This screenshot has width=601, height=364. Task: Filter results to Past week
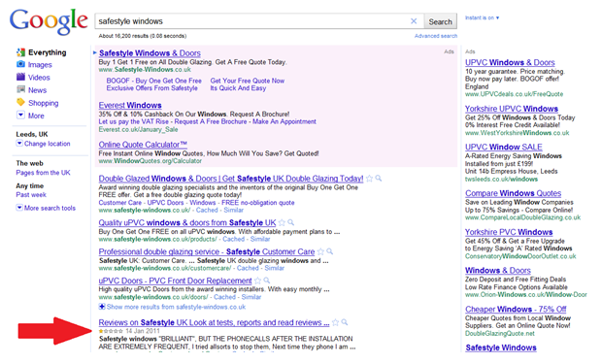click(31, 195)
